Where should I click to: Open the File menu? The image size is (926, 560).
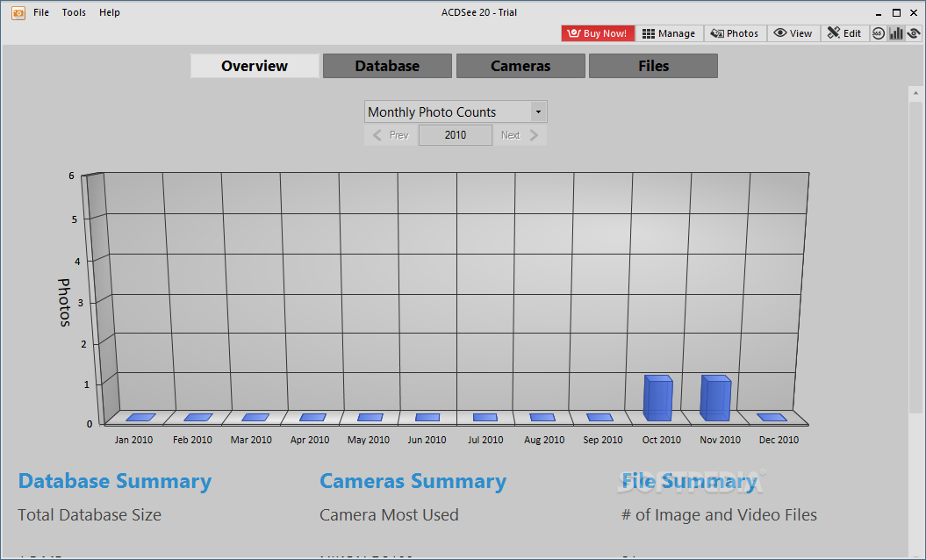(41, 12)
